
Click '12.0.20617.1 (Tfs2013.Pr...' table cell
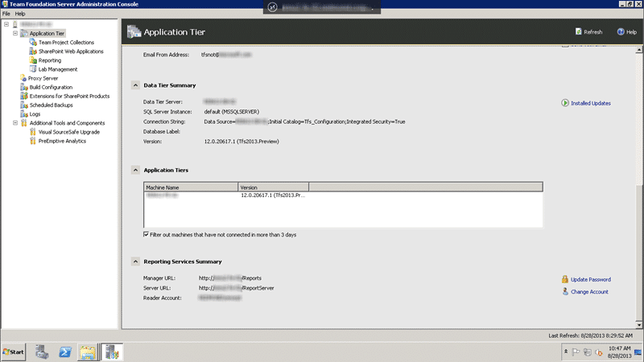[273, 195]
